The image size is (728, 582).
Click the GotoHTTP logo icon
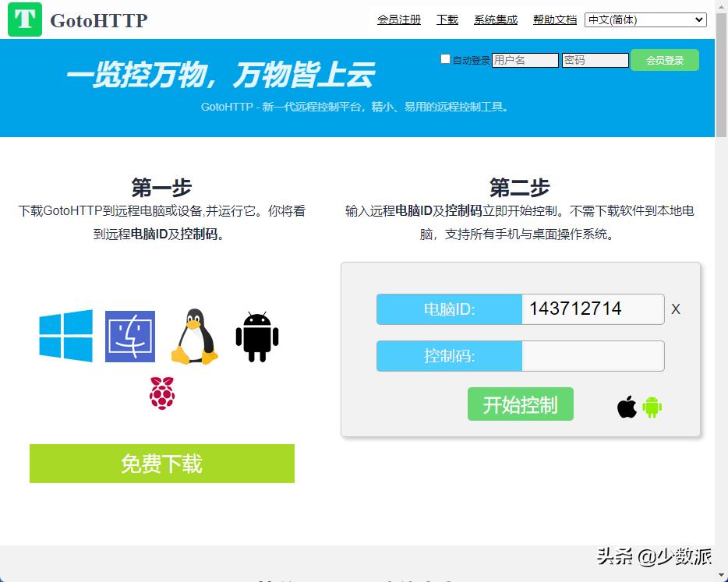(26, 19)
